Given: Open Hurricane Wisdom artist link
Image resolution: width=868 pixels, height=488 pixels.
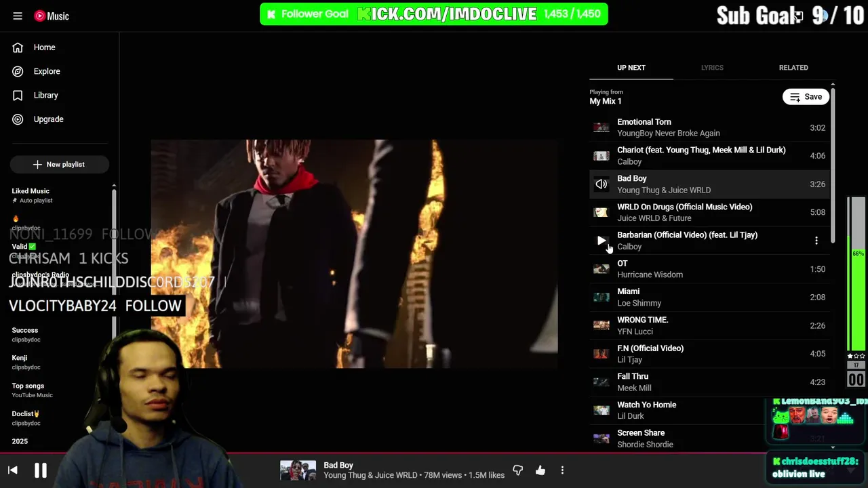Looking at the screenshot, I should click(x=650, y=274).
